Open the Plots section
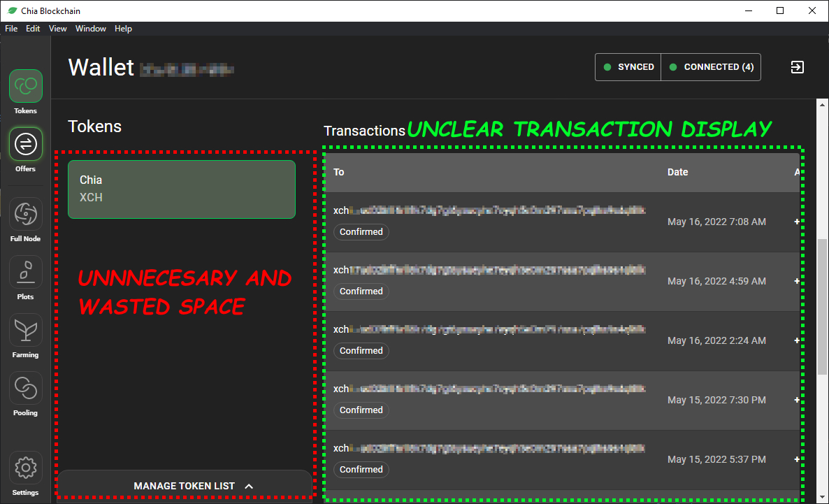Viewport: 829px width, 504px height. pos(25,278)
